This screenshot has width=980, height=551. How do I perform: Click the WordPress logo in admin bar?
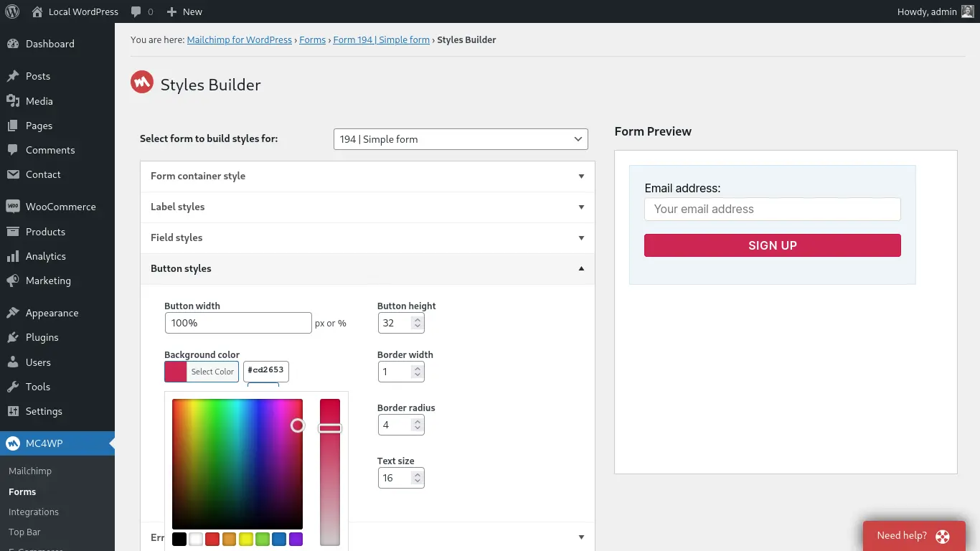(13, 11)
